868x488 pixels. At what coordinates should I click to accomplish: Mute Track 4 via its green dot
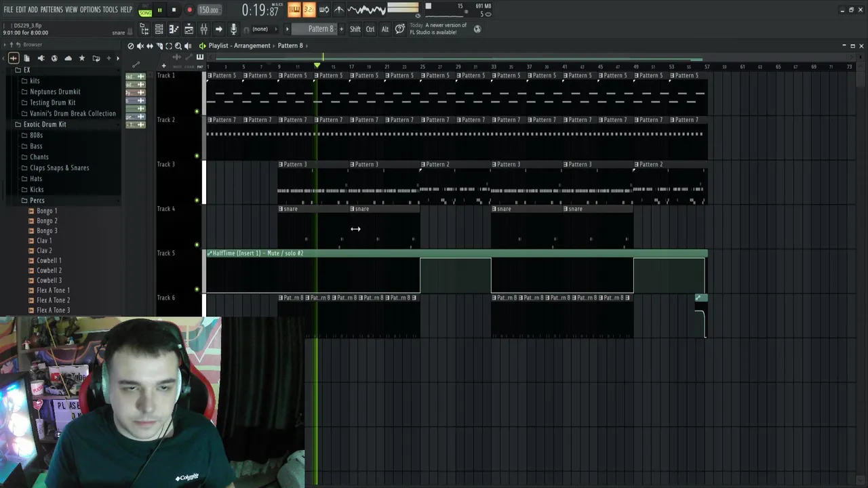click(x=197, y=245)
